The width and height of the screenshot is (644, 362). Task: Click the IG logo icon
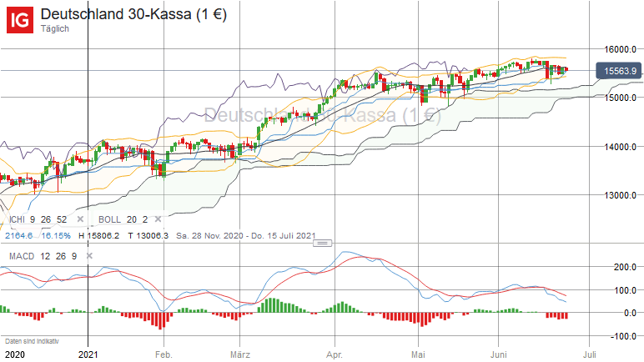tap(20, 20)
